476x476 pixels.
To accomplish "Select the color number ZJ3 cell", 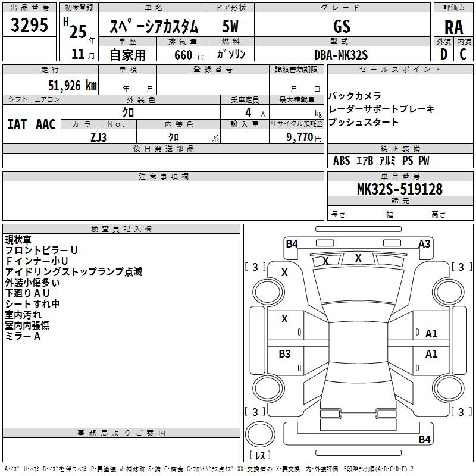I will click(99, 136).
